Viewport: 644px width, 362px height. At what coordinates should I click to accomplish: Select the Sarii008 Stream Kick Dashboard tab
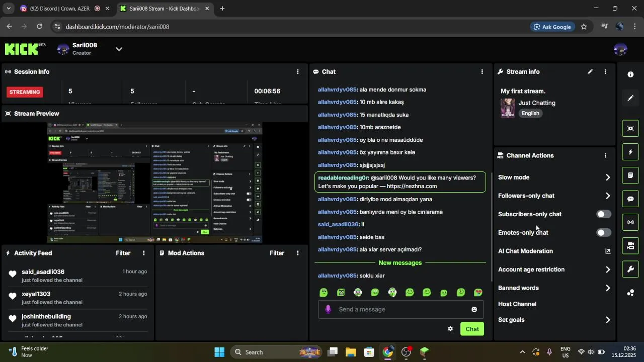click(x=164, y=9)
